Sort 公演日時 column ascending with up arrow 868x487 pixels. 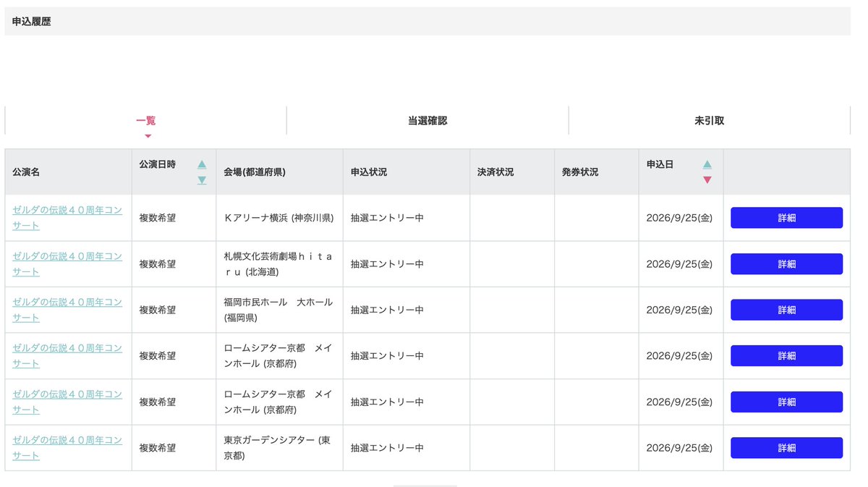pos(202,164)
